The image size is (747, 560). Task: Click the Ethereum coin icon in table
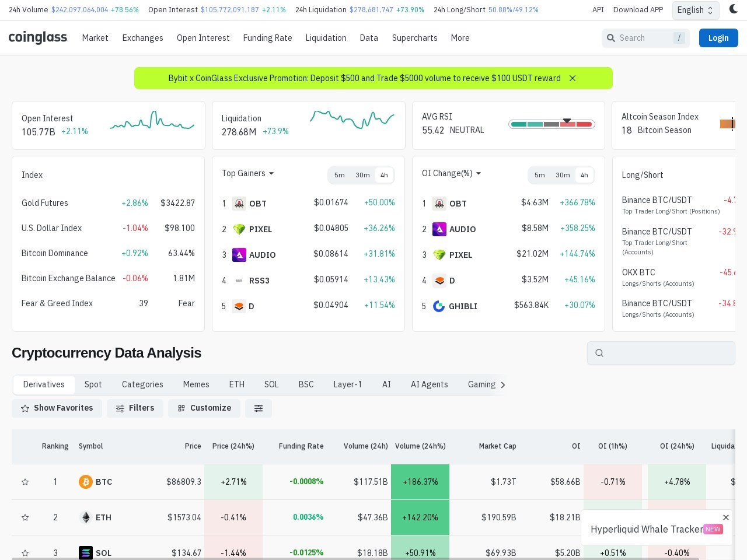point(86,517)
